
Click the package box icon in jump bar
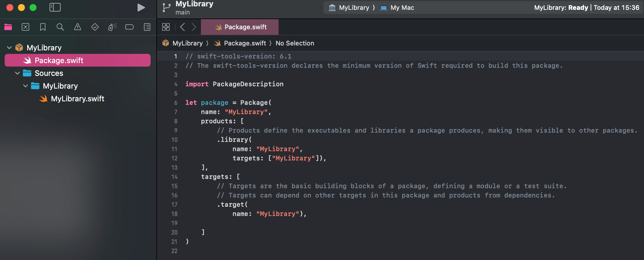166,43
